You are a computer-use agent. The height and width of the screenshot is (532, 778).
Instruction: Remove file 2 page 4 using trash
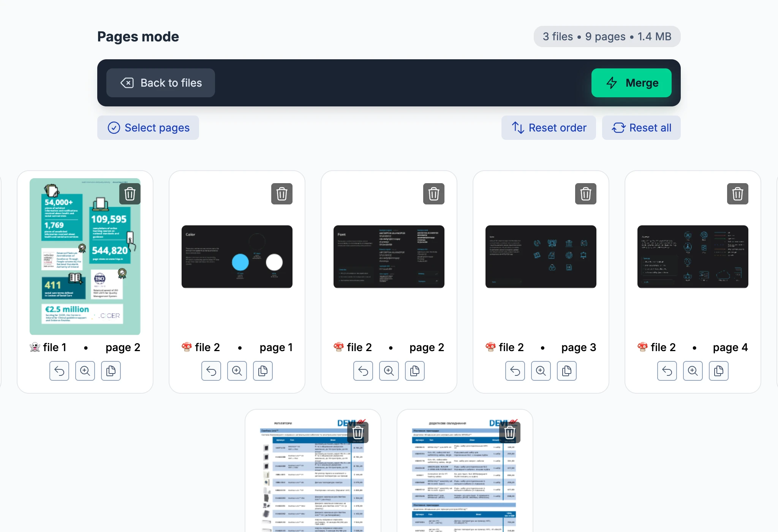(738, 194)
